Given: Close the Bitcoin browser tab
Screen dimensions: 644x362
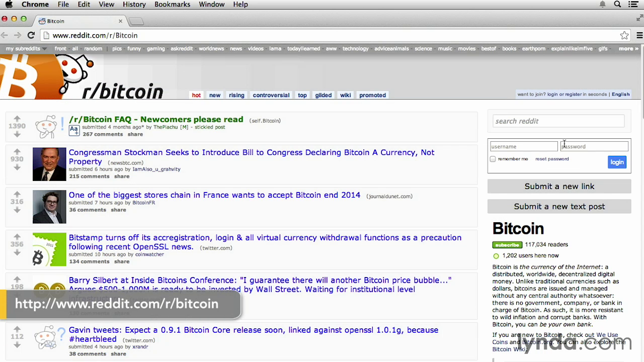Looking at the screenshot, I should [120, 21].
